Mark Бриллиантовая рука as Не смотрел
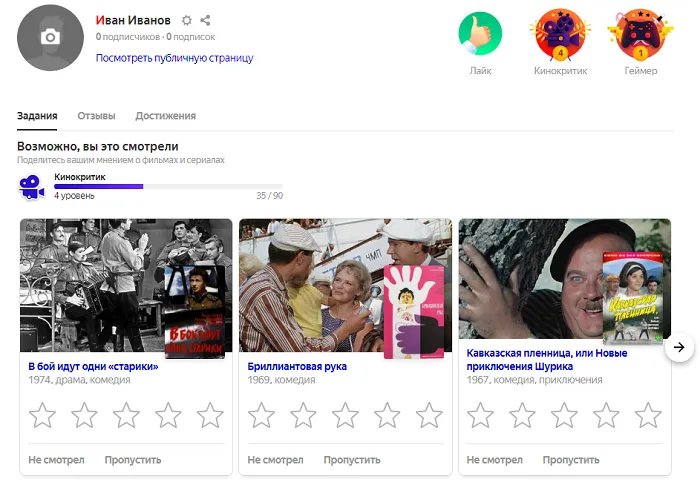Screen dimensions: 700x482 275,460
